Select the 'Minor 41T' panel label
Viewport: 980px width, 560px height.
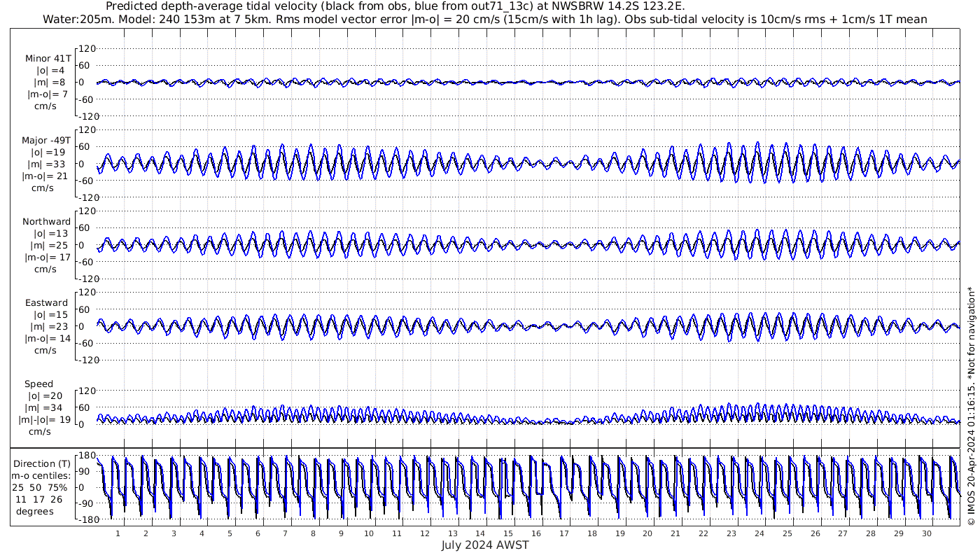click(x=48, y=59)
